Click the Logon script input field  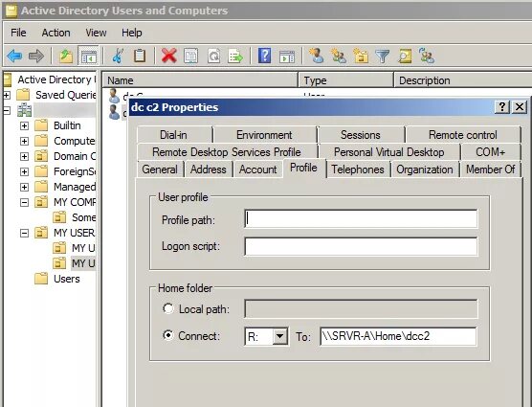[x=361, y=246]
